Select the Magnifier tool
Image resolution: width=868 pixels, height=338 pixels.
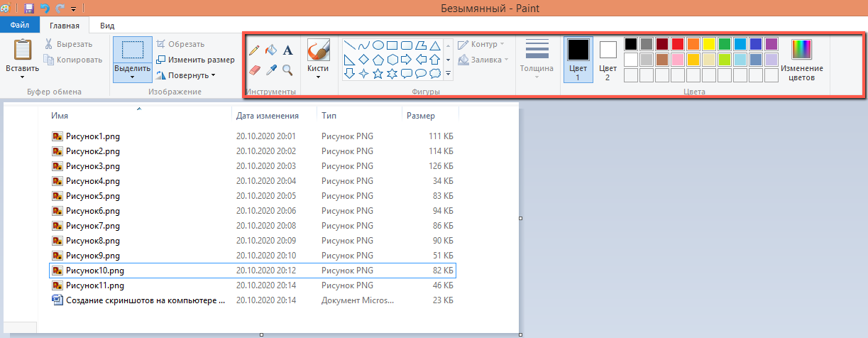(287, 70)
